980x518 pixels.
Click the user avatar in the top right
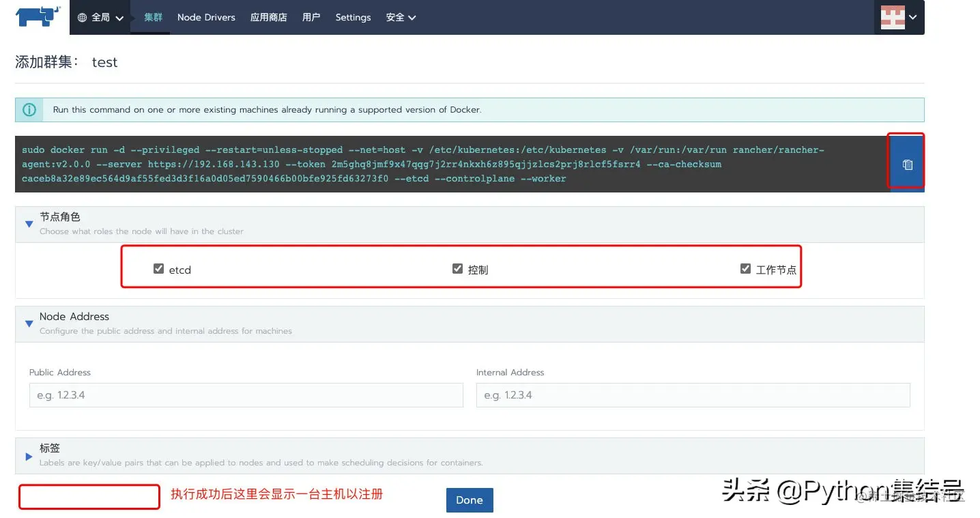coord(894,17)
